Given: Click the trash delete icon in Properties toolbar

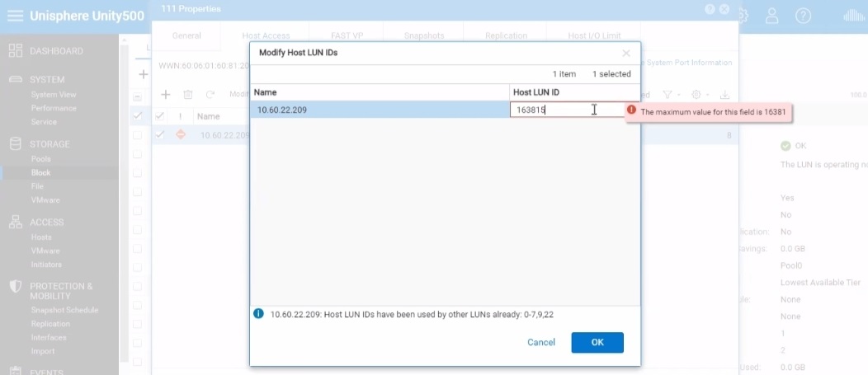Looking at the screenshot, I should pyautogui.click(x=187, y=95).
